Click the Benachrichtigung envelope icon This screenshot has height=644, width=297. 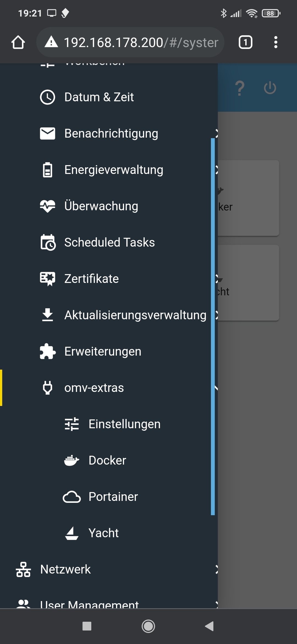48,133
